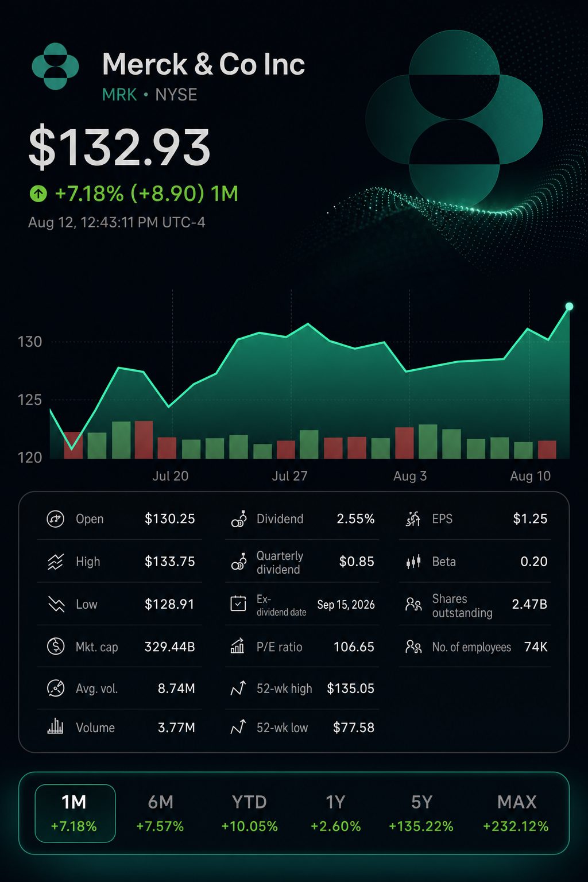Click the P/E ratio bar chart icon
The height and width of the screenshot is (882, 588).
tap(238, 647)
